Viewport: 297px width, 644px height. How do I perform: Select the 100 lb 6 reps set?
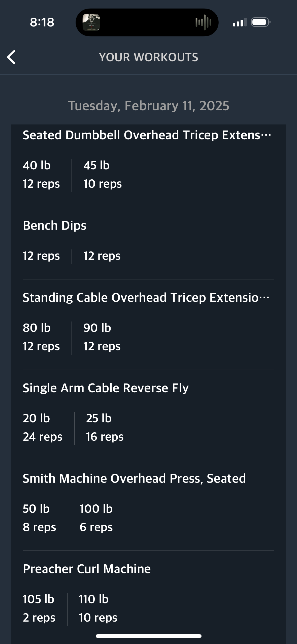pyautogui.click(x=96, y=518)
